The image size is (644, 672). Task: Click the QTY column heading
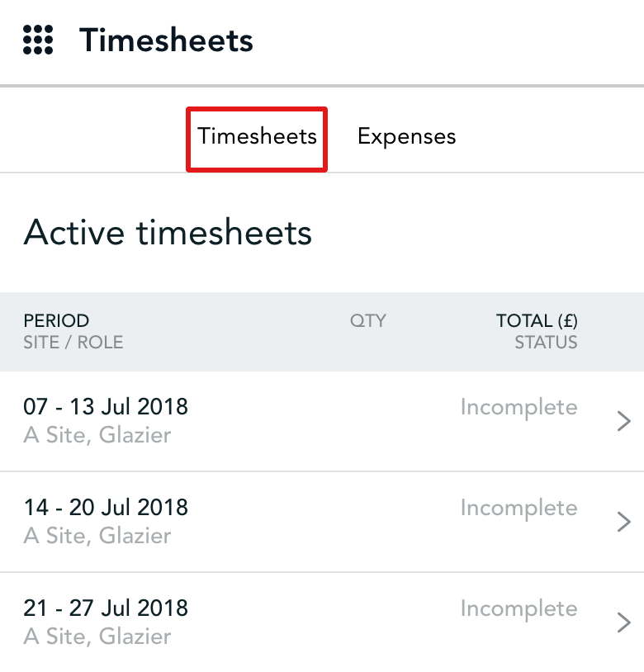tap(367, 321)
